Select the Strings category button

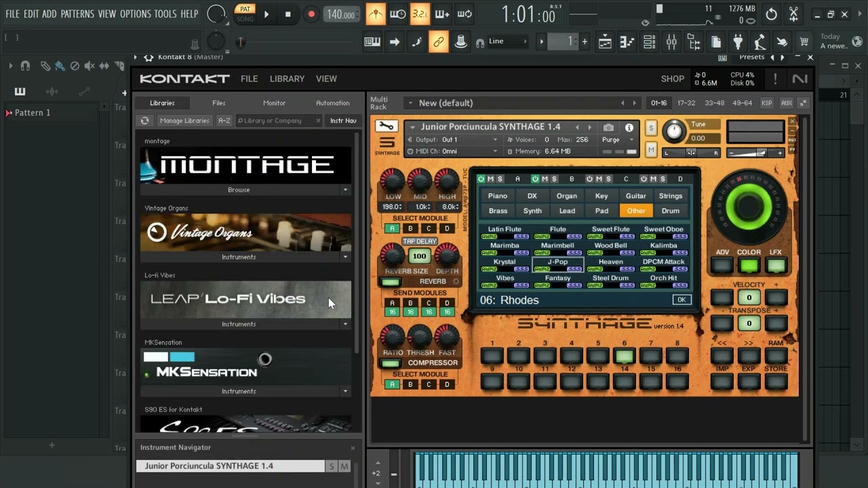tap(671, 196)
